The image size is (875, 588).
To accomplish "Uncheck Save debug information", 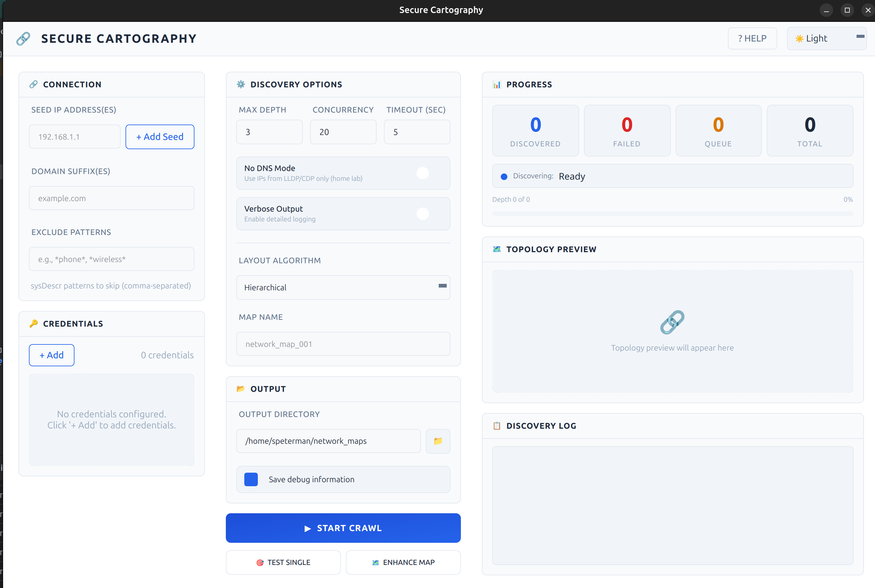I will click(250, 479).
